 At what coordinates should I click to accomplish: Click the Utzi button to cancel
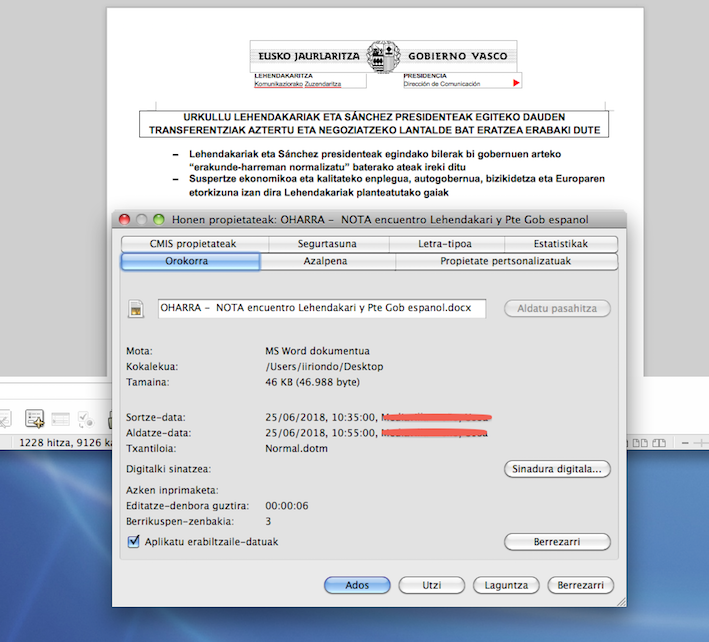tap(431, 585)
